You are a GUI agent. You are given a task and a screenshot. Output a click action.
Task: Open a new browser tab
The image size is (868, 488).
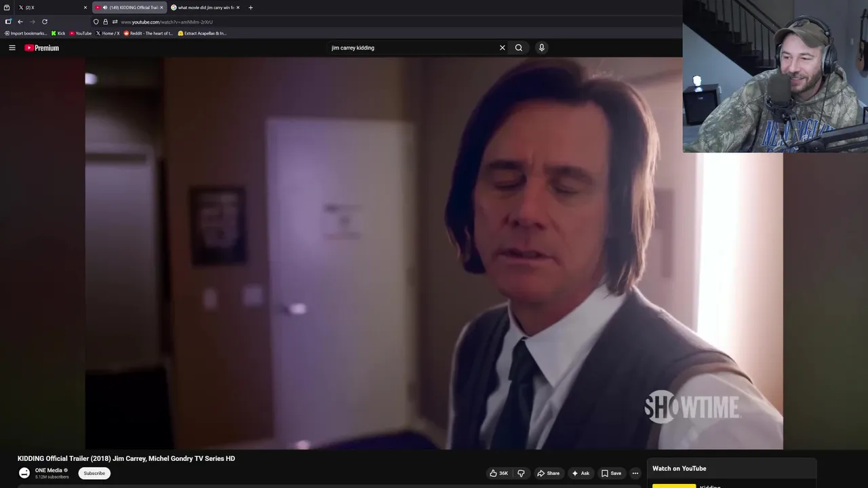[250, 7]
